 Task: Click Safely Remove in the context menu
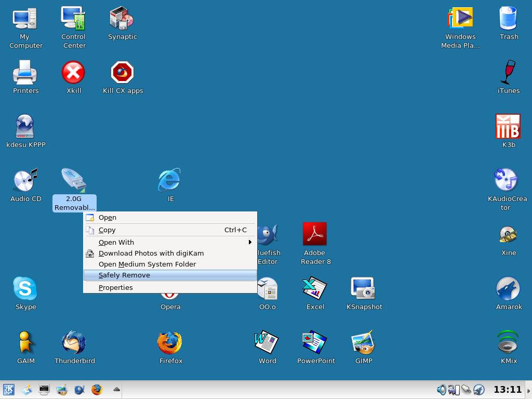point(170,275)
